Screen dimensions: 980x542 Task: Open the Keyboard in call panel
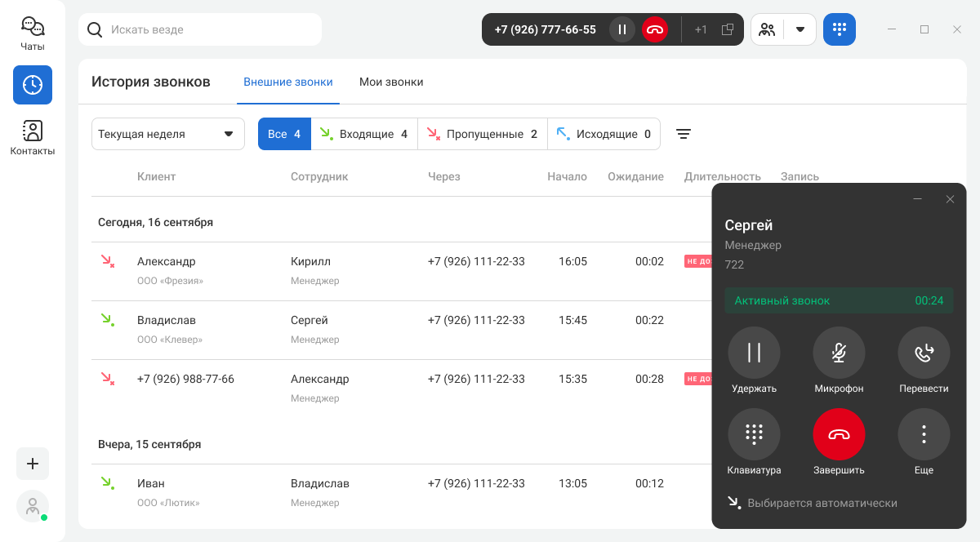[x=754, y=434]
